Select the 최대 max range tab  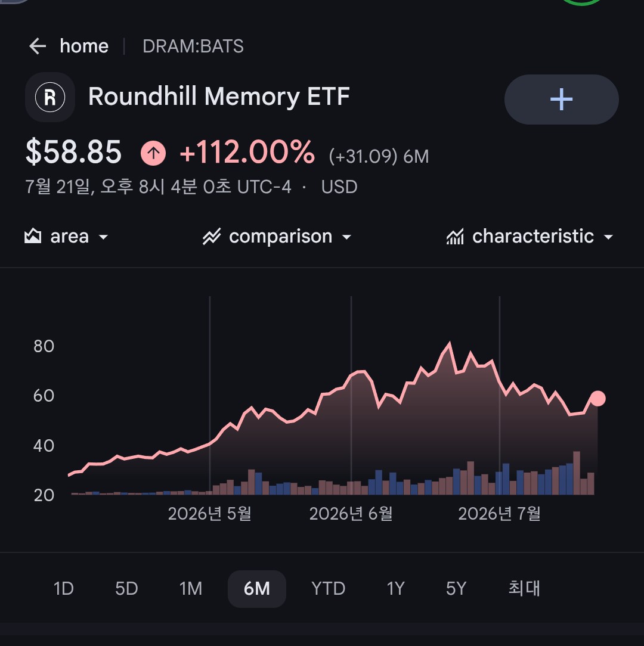point(524,588)
